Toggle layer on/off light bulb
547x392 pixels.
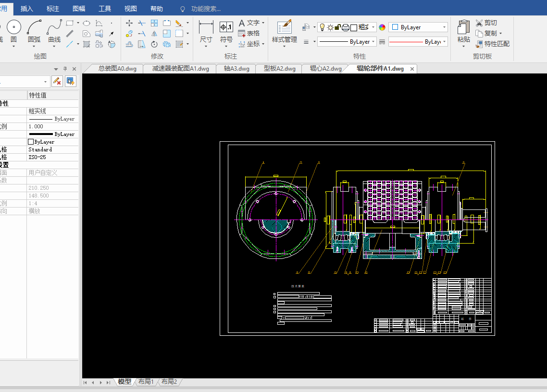coord(323,27)
